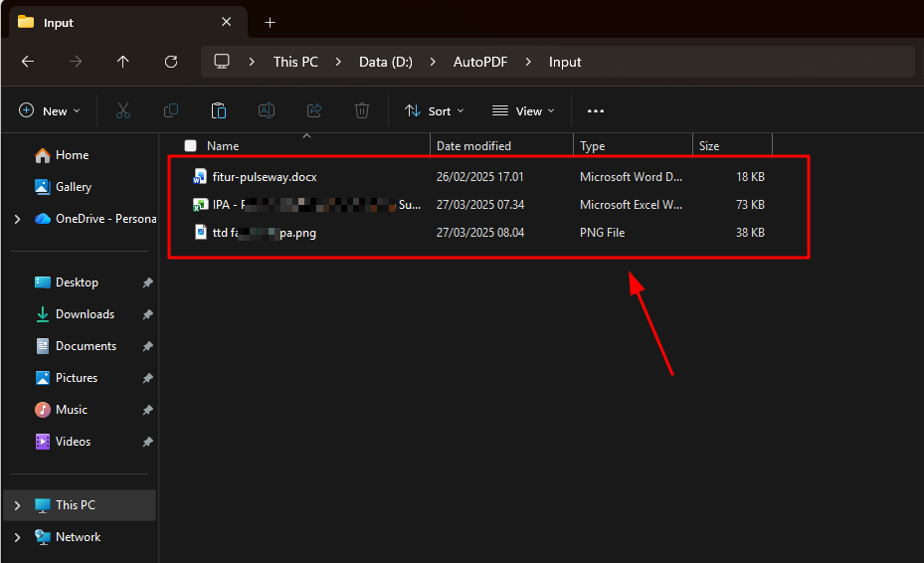This screenshot has height=563, width=924.
Task: Navigate to AutoPDF breadcrumb
Action: 480,62
